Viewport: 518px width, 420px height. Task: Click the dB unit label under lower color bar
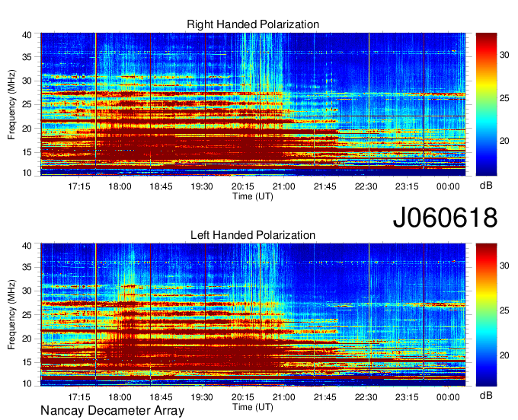(x=486, y=395)
